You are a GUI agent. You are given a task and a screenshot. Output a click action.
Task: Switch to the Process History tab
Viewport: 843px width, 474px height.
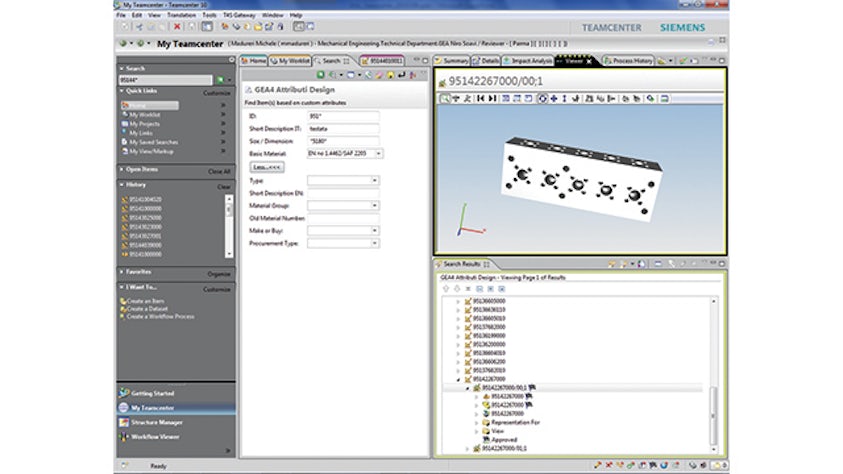click(x=628, y=61)
